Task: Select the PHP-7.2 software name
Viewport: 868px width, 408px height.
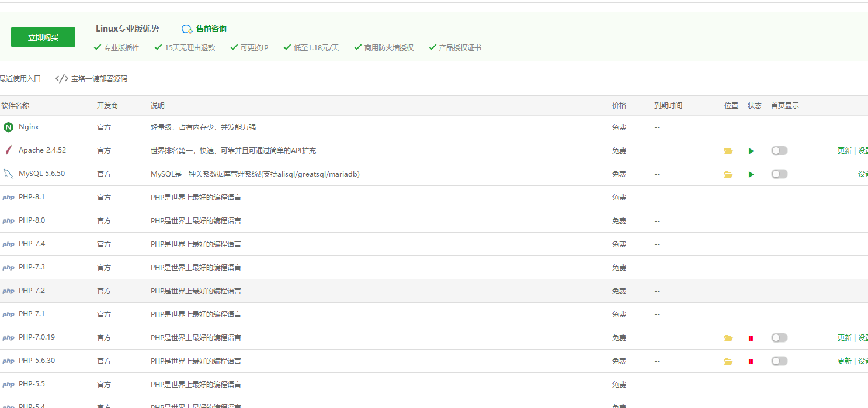Action: click(x=32, y=291)
